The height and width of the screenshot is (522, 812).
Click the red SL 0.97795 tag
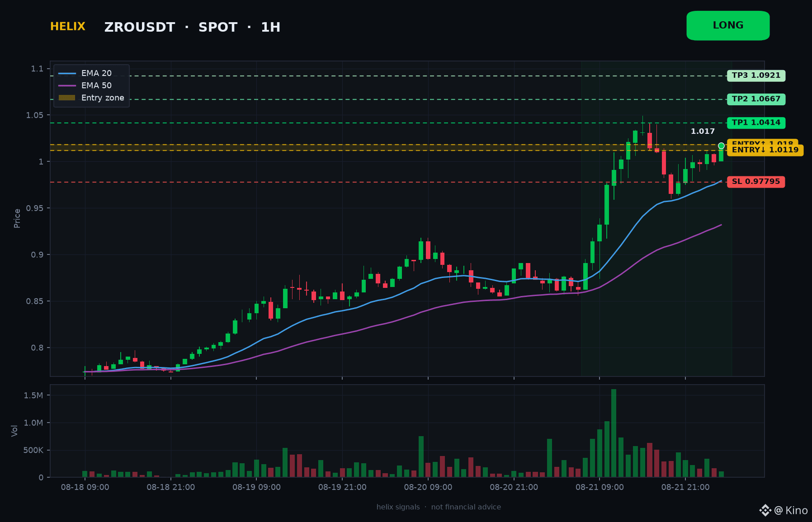click(x=756, y=182)
